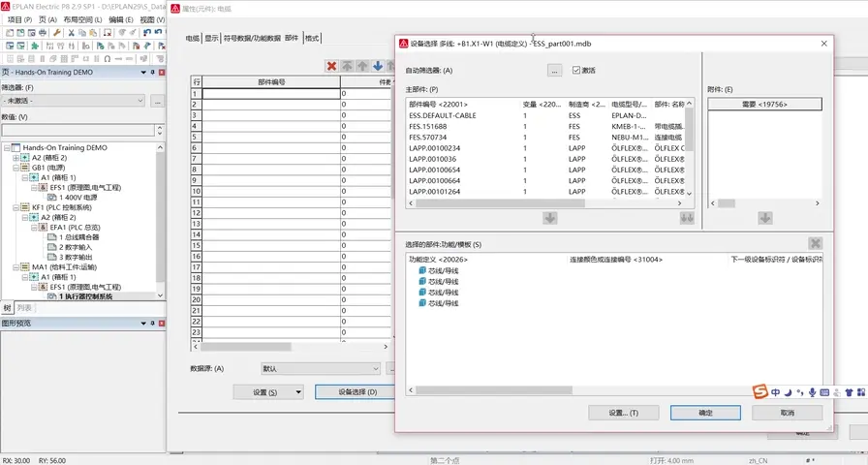Switch to the 电缆 tab

click(192, 38)
